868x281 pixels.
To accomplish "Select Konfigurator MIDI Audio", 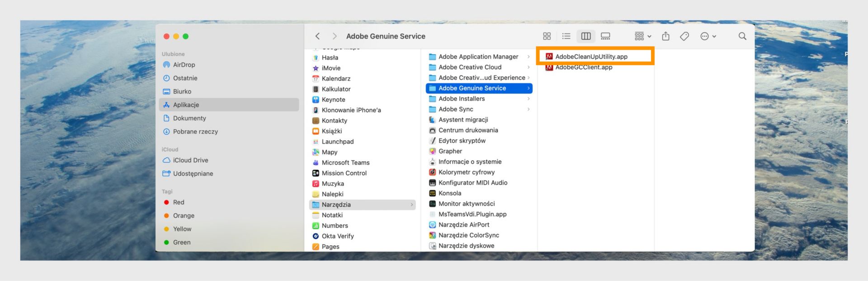I will point(479,182).
